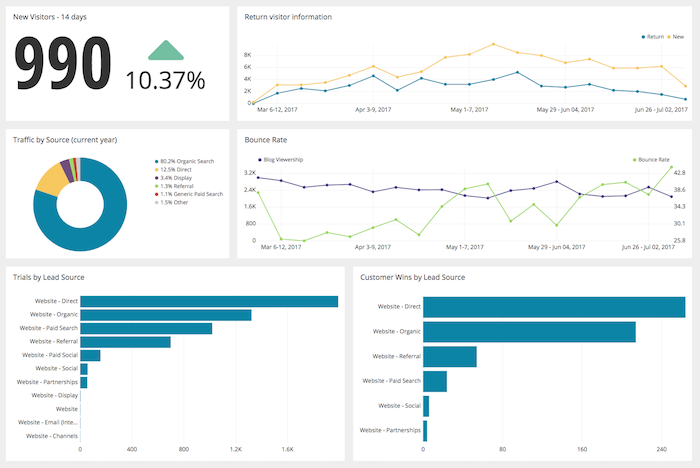
Task: Toggle the 1.5% Other legend entry
Action: click(x=171, y=202)
